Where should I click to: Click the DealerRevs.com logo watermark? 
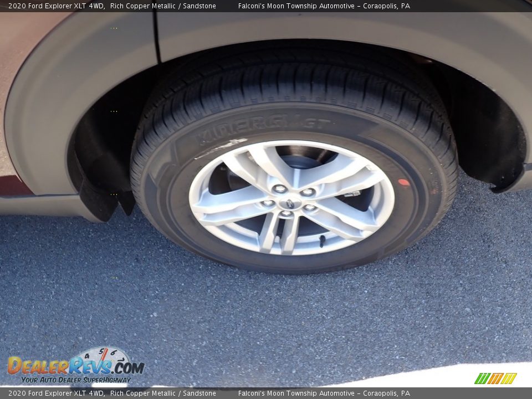[x=76, y=366]
